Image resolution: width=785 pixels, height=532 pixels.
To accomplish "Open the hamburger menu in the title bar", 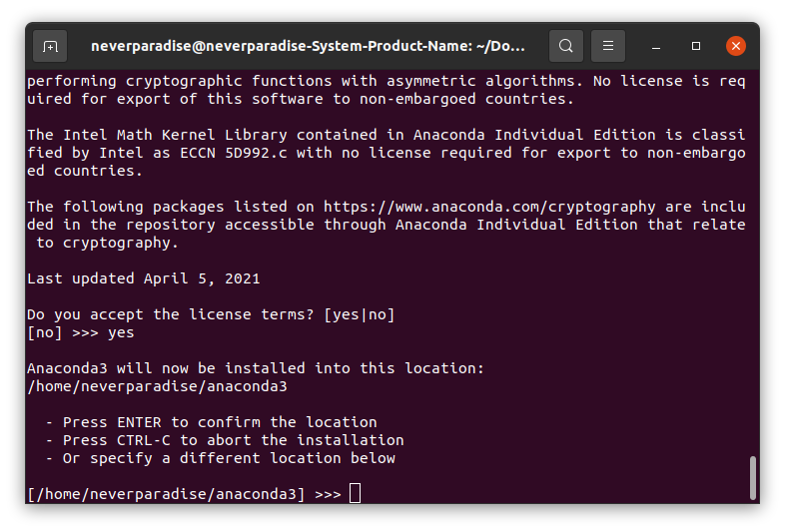I will click(608, 46).
